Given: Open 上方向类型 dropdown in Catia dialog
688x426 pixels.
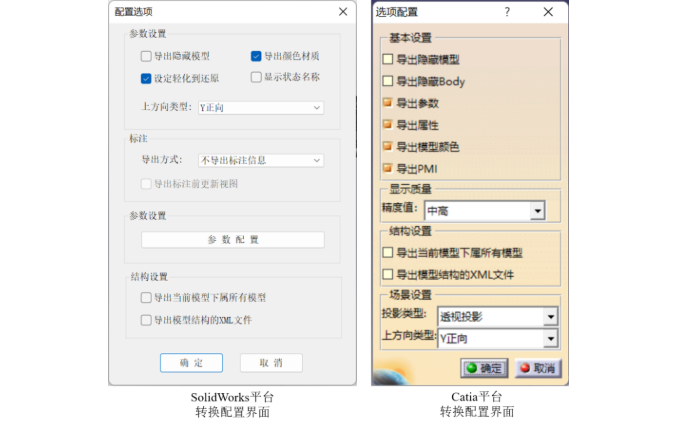Looking at the screenshot, I should [498, 339].
